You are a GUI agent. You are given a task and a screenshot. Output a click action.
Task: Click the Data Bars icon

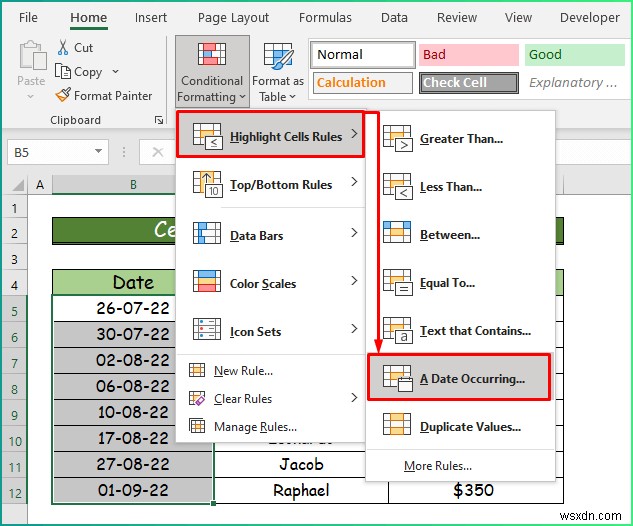point(207,233)
